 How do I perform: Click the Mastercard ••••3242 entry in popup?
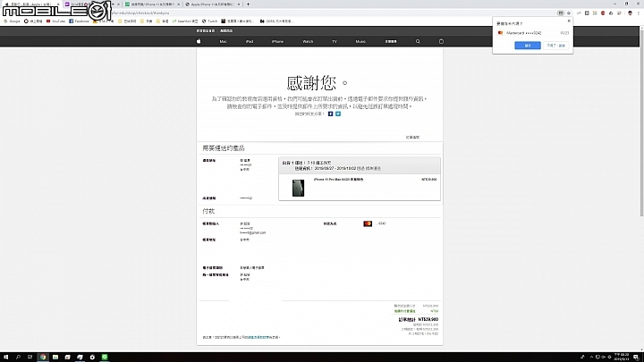(x=533, y=33)
